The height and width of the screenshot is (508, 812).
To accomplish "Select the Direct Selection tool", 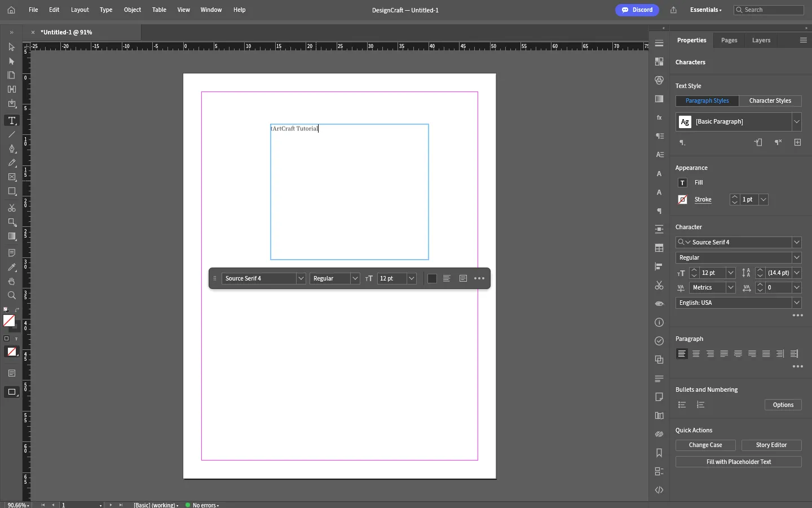I will 12,61.
